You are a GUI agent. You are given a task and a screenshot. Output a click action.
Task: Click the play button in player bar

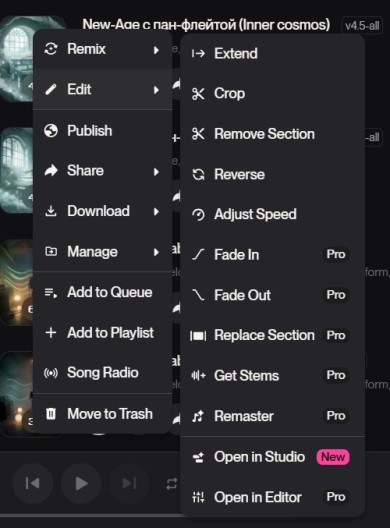coord(81,484)
